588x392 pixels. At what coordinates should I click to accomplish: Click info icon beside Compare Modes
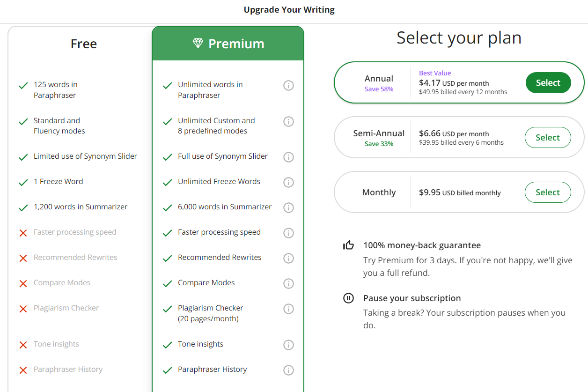pyautogui.click(x=289, y=283)
